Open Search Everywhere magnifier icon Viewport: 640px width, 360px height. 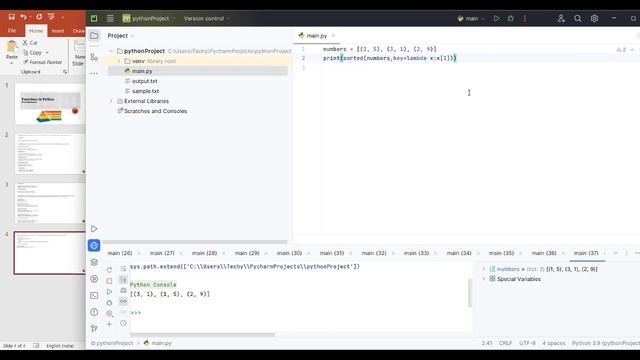[x=578, y=18]
